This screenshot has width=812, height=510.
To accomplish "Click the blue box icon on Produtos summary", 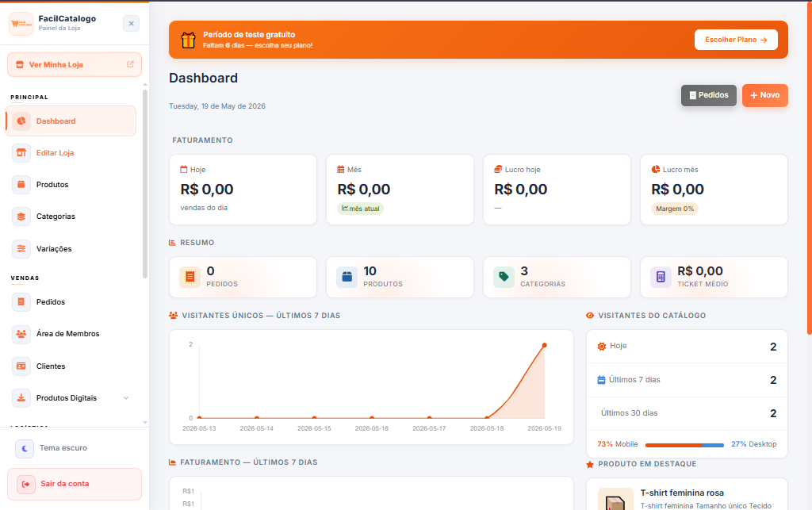I will pos(347,277).
